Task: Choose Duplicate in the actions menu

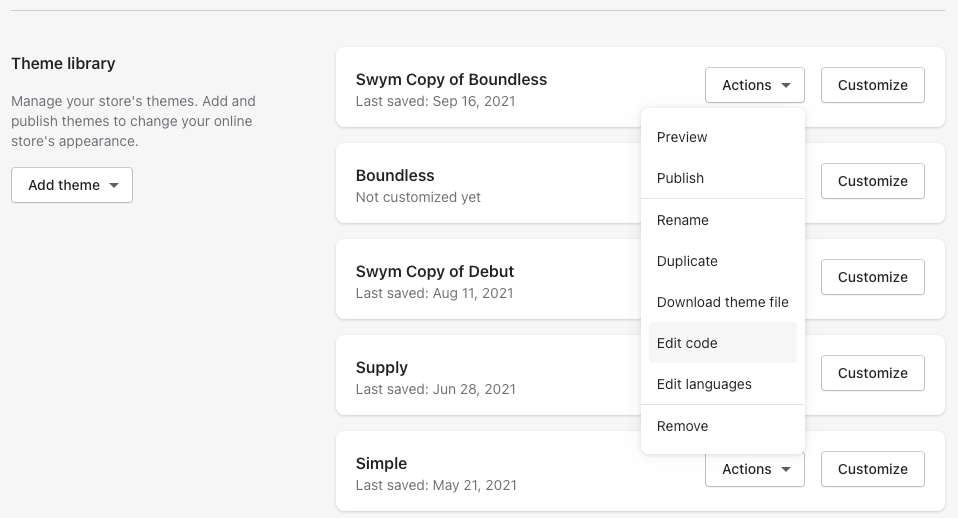Action: [x=687, y=261]
